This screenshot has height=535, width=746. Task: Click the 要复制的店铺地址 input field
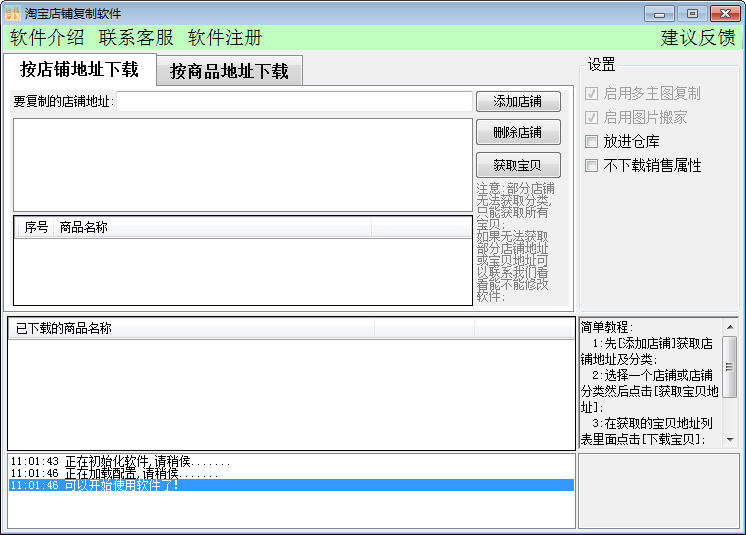294,101
